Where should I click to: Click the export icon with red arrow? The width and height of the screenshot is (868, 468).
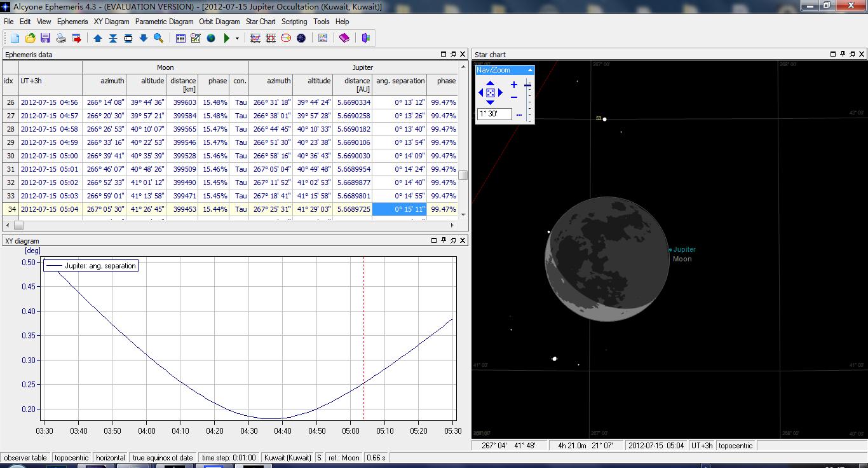(76, 38)
